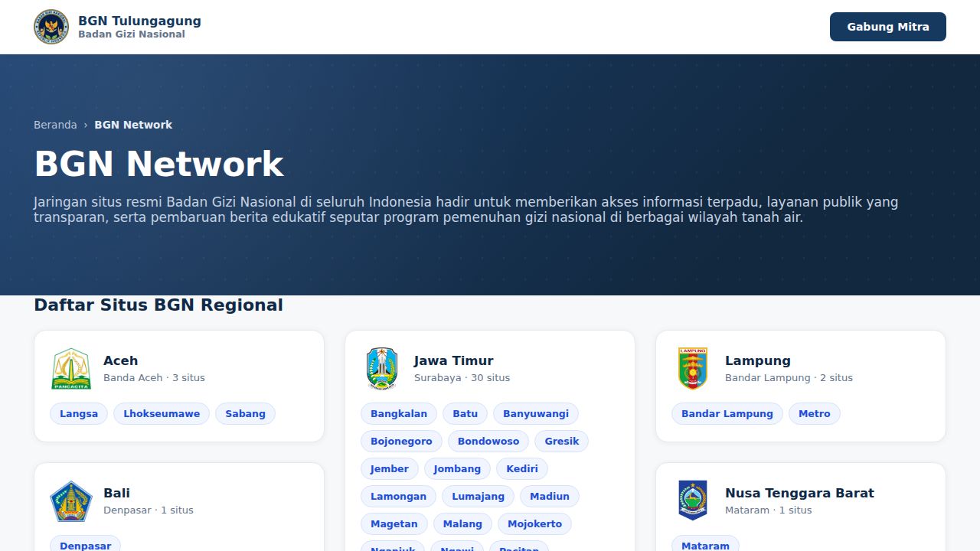Open the Batu site link
Screen dimensions: 980x551
click(x=465, y=414)
